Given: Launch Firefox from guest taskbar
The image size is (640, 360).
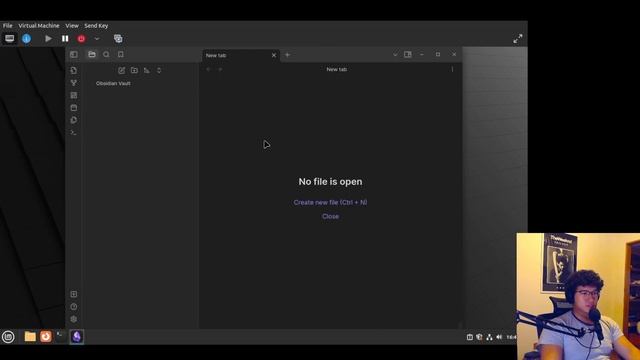Looking at the screenshot, I should tap(46, 337).
